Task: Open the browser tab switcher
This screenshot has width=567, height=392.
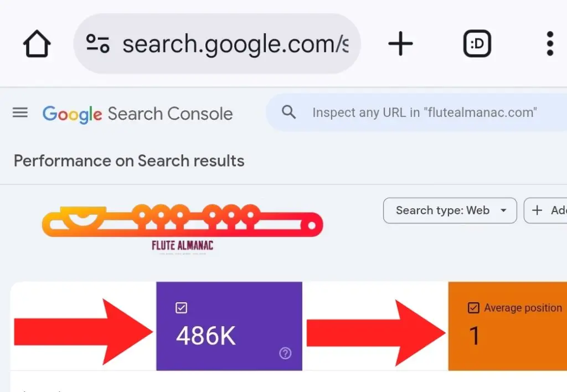Action: (477, 44)
